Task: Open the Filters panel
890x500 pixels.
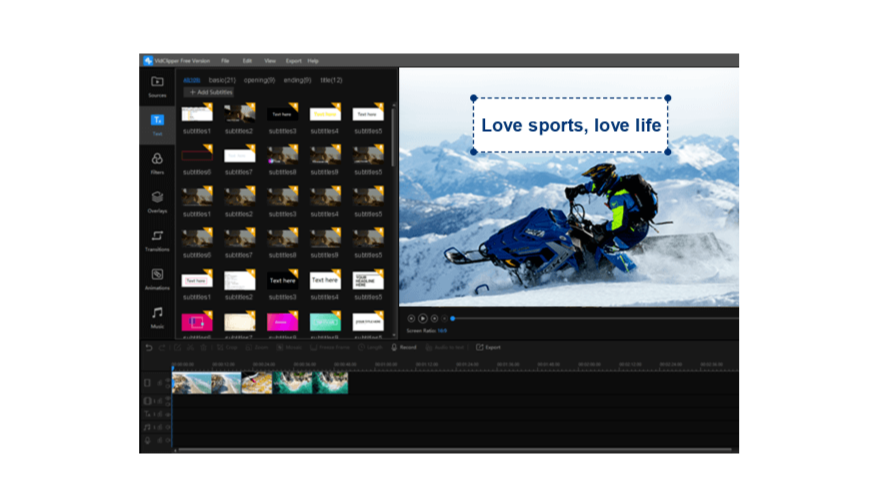Action: pos(157,163)
